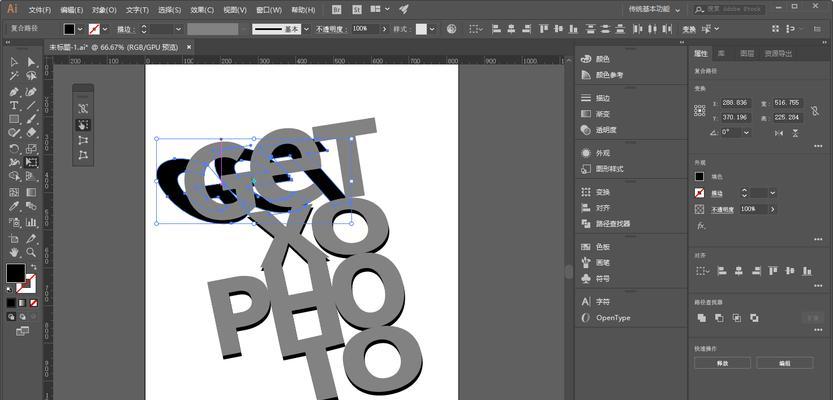Click the large Fill color box in the toolbar

click(x=15, y=273)
